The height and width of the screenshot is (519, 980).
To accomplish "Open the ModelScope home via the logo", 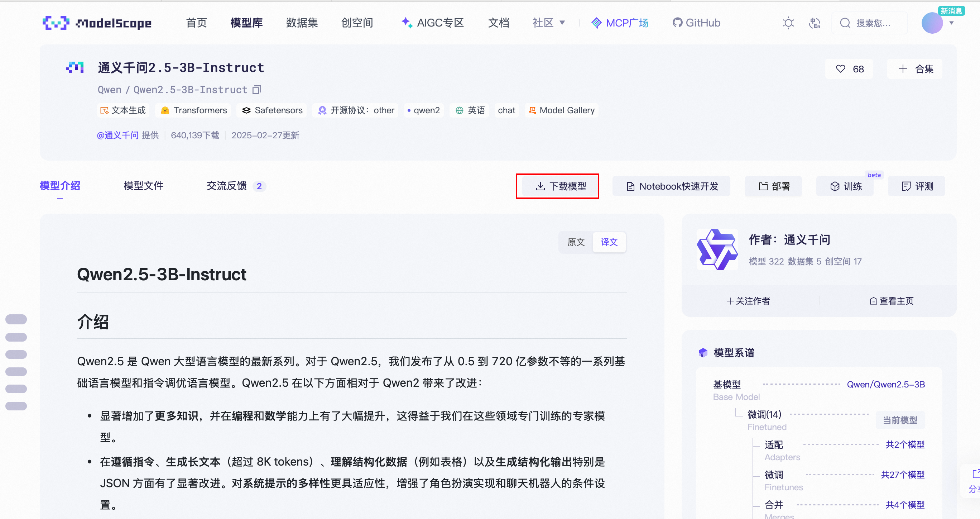I will point(97,23).
